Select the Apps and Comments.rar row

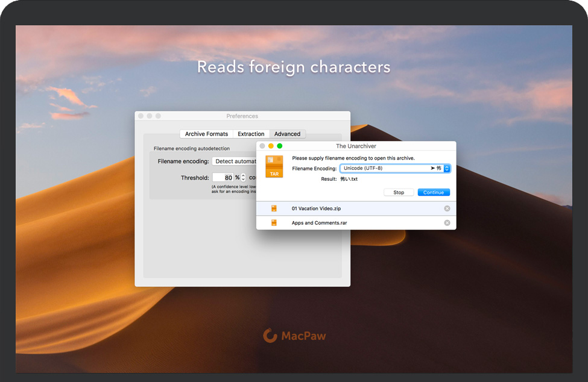356,223
